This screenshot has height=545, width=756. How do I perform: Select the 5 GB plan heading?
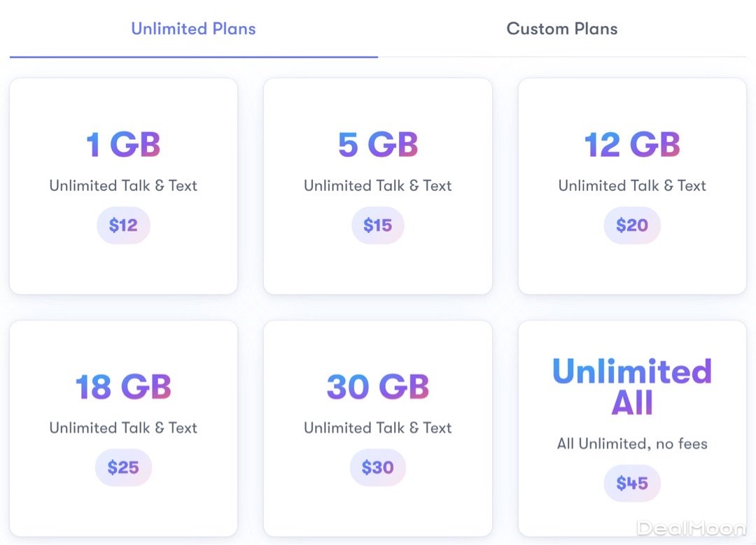(x=377, y=145)
